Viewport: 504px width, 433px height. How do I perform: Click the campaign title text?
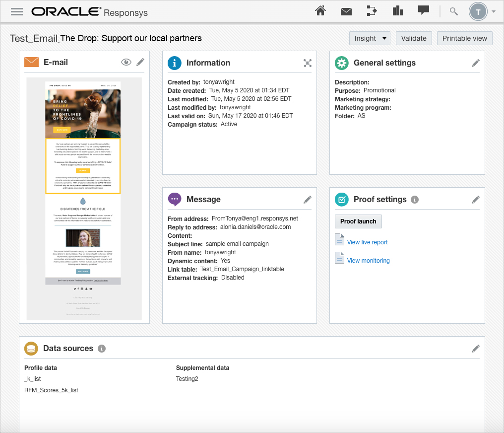(x=106, y=38)
